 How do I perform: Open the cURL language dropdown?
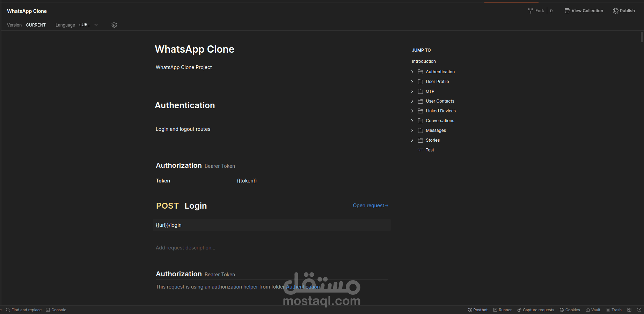coord(89,25)
